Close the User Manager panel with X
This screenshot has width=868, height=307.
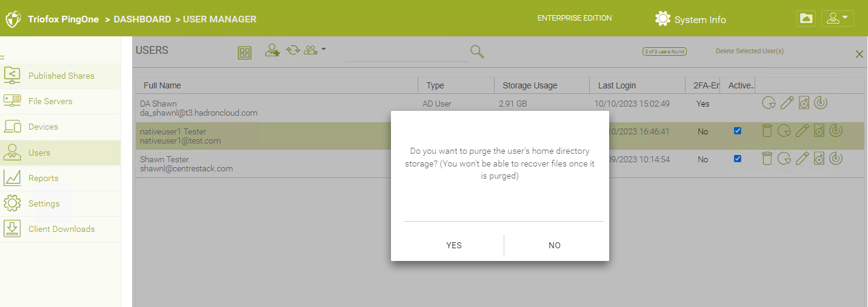pos(859,54)
